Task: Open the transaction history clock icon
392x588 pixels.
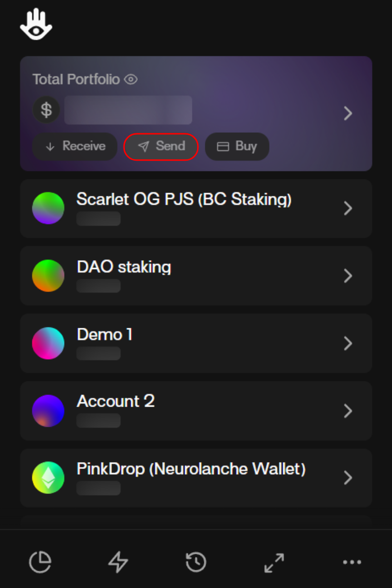Action: pyautogui.click(x=196, y=562)
